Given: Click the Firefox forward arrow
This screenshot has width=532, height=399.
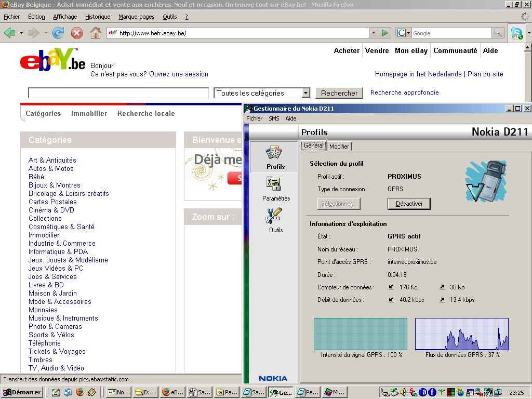Looking at the screenshot, I should click(x=33, y=33).
